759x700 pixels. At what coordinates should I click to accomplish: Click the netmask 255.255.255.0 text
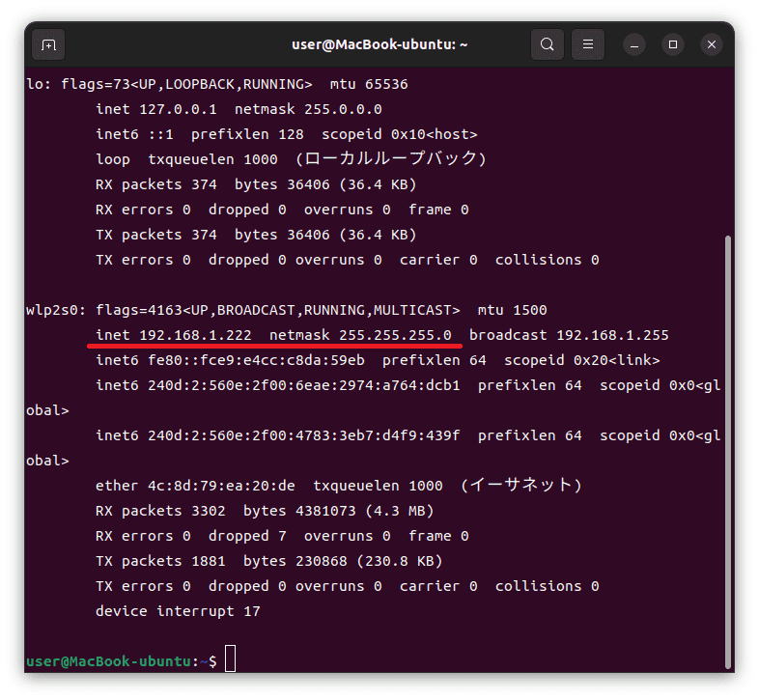tap(360, 335)
